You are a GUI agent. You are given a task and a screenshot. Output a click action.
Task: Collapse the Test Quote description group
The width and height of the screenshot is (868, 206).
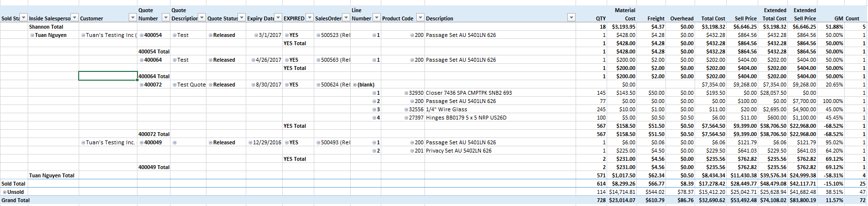(174, 85)
